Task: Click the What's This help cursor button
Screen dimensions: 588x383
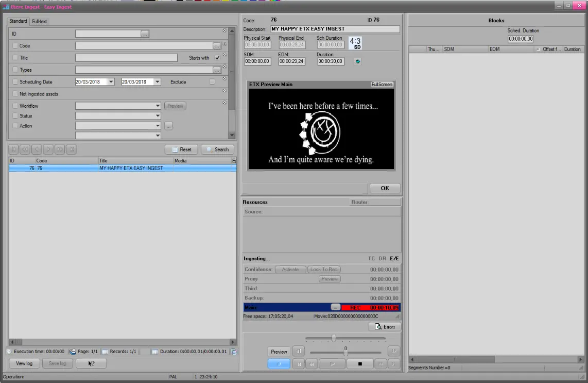Action: pos(91,363)
